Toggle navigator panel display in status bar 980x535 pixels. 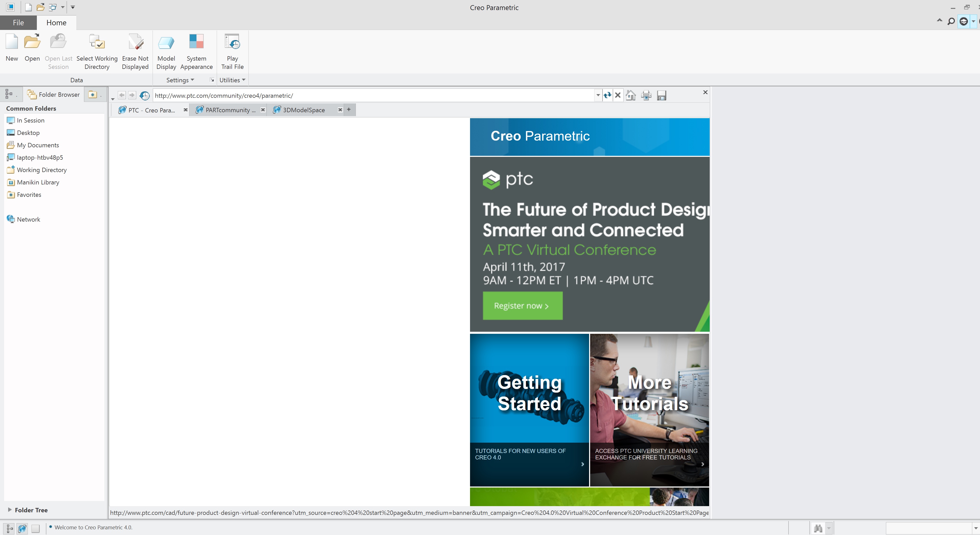[10, 528]
